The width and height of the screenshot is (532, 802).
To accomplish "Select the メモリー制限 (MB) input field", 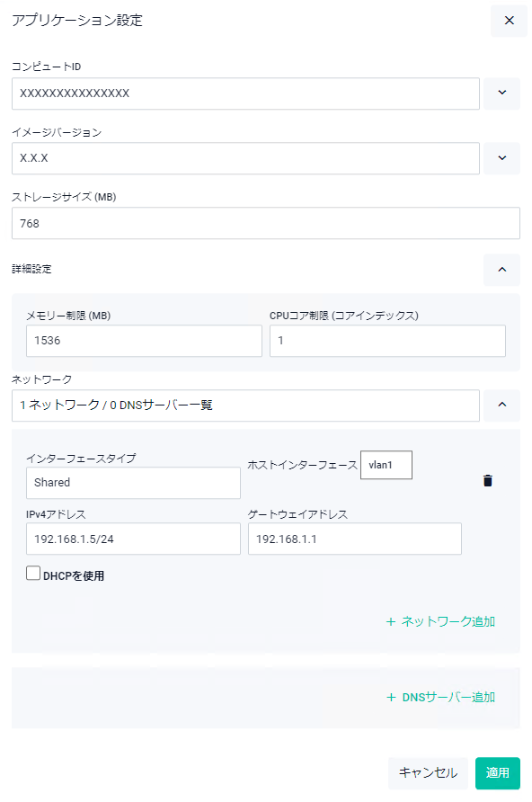I will (144, 341).
